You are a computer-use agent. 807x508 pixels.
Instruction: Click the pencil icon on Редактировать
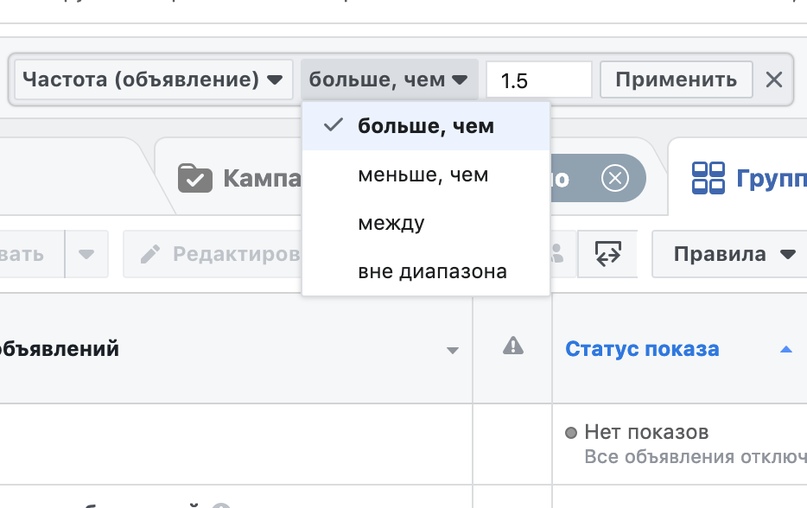151,254
